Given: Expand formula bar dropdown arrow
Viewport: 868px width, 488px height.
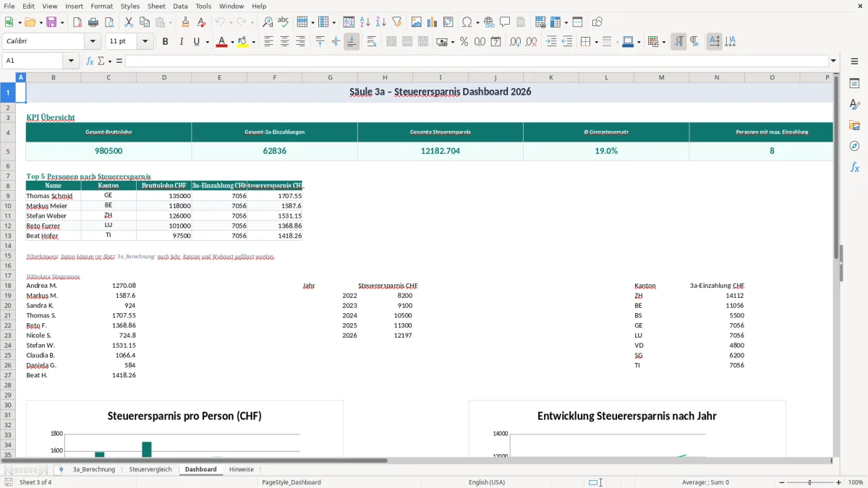Looking at the screenshot, I should [833, 61].
